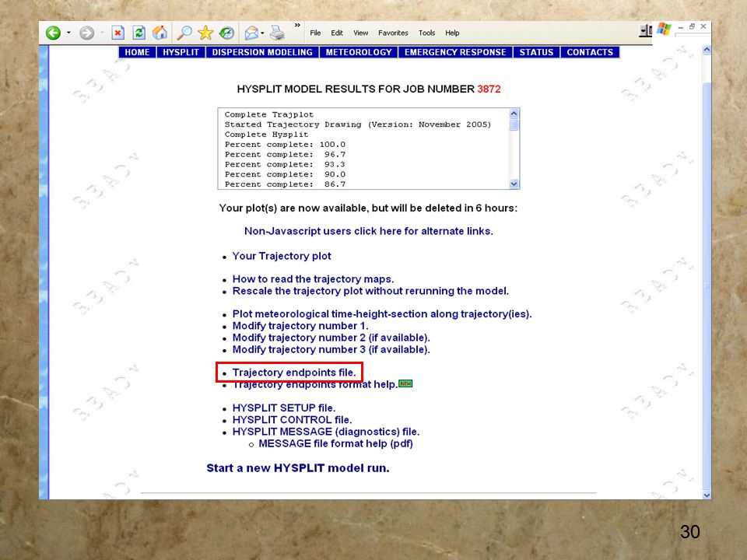
Task: Open the Back button history dropdown arrow
Action: [x=68, y=33]
